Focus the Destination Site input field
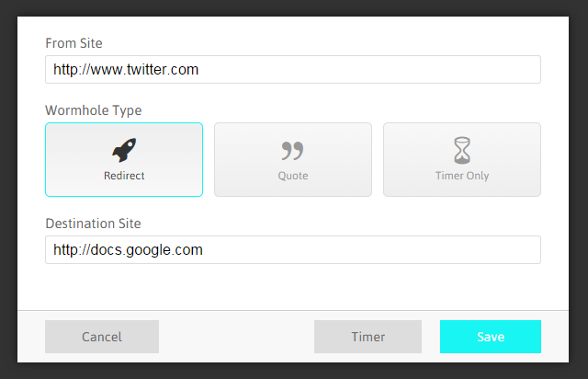588x379 pixels. coord(367,250)
